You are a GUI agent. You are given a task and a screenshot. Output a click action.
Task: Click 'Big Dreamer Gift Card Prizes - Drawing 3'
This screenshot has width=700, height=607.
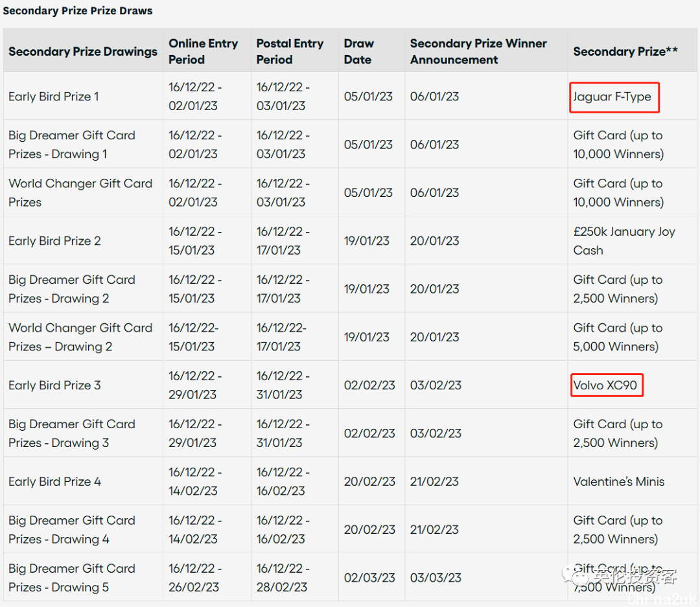tap(72, 433)
